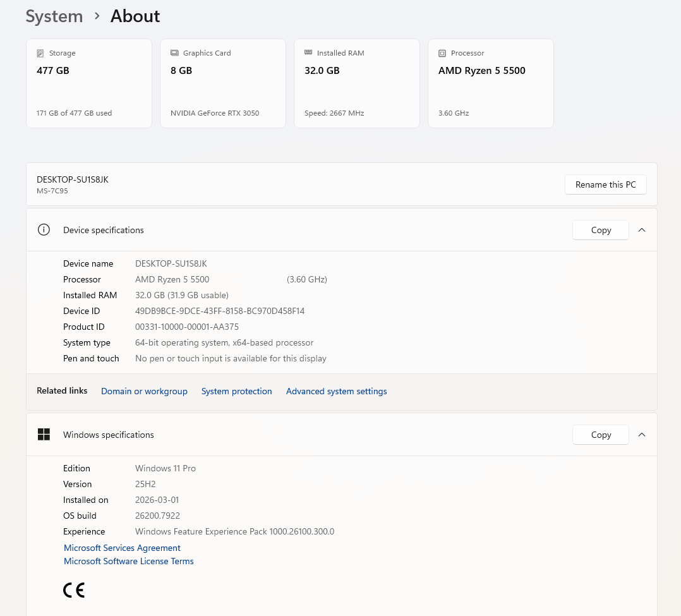Click the NVIDIA GeForce RTX 3050 text
The width and height of the screenshot is (681, 616).
click(215, 113)
